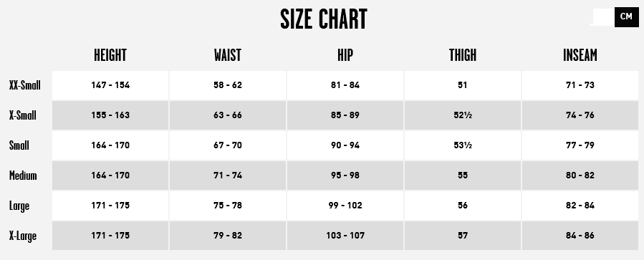Switch size units to CM

(x=626, y=17)
